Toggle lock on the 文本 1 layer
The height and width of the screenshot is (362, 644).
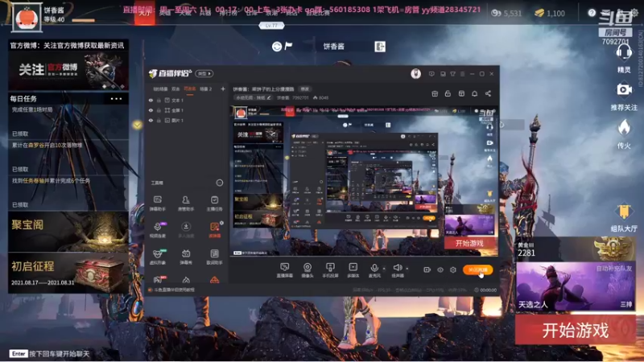click(x=159, y=100)
